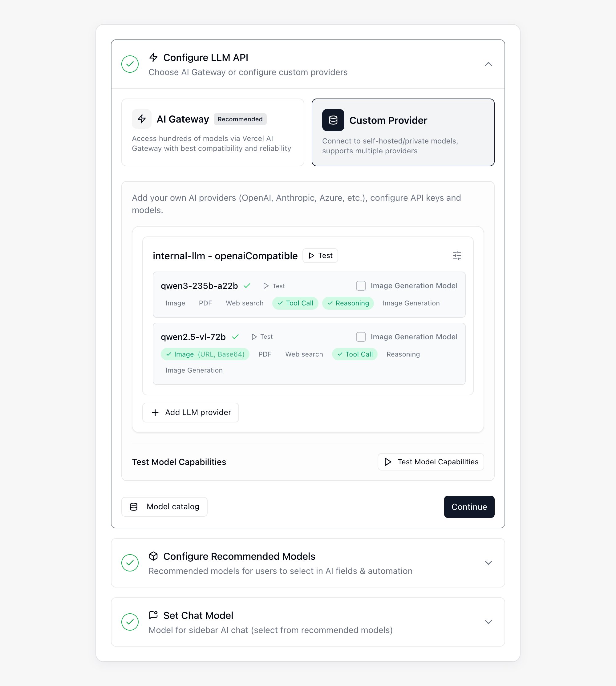
Task: Toggle Image Generation tag on qwen3-235b-a22b
Action: click(411, 303)
